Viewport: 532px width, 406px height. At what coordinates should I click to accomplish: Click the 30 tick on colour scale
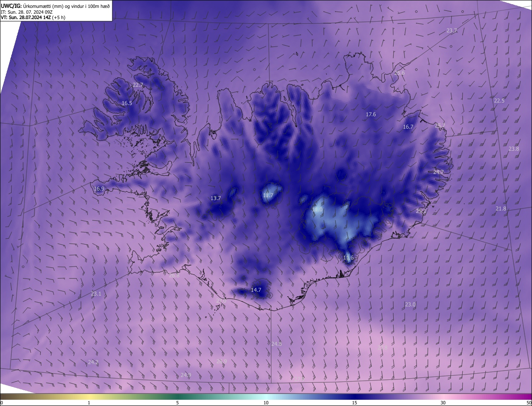(x=443, y=403)
